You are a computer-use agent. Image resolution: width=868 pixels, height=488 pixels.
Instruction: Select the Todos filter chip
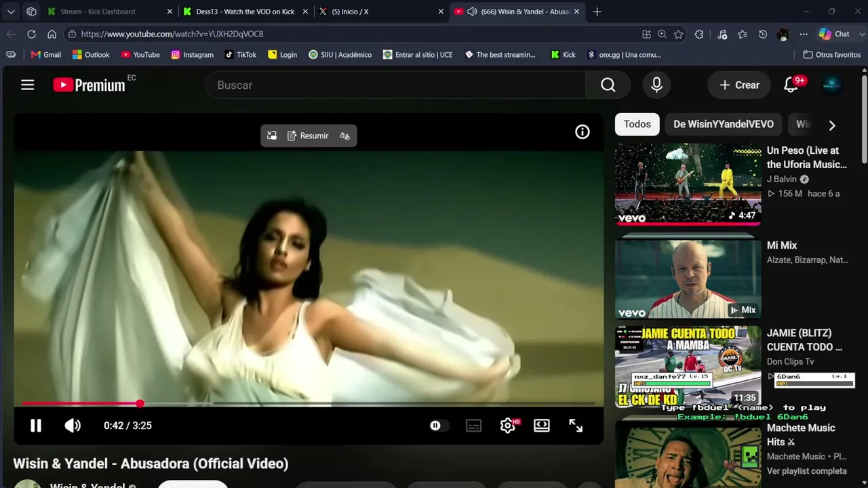[637, 124]
